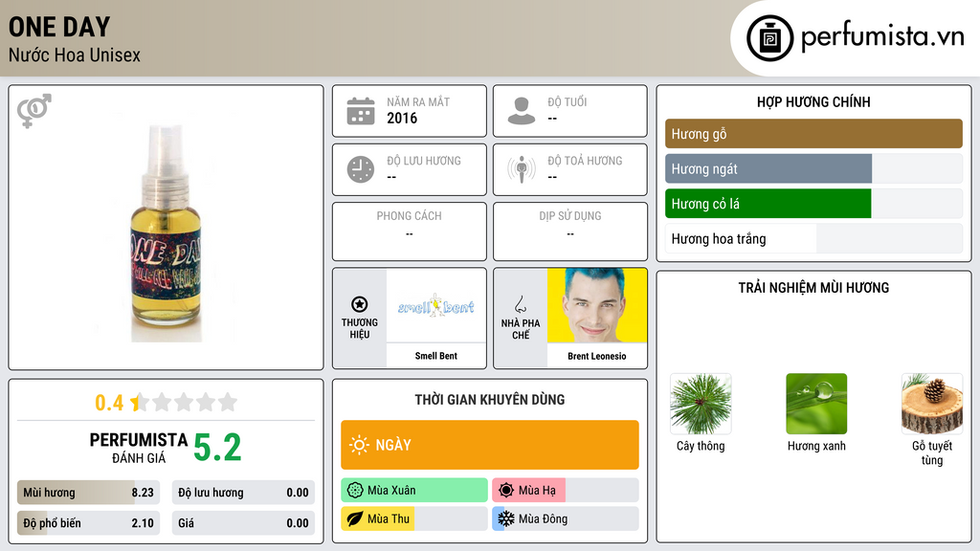Click the star badge icon above Thương hiệu

360,304
